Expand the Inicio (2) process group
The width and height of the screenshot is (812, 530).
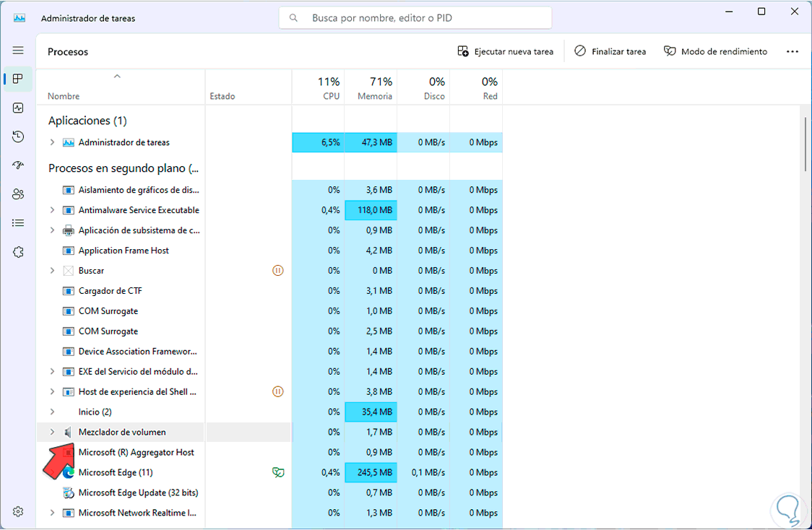(x=52, y=412)
